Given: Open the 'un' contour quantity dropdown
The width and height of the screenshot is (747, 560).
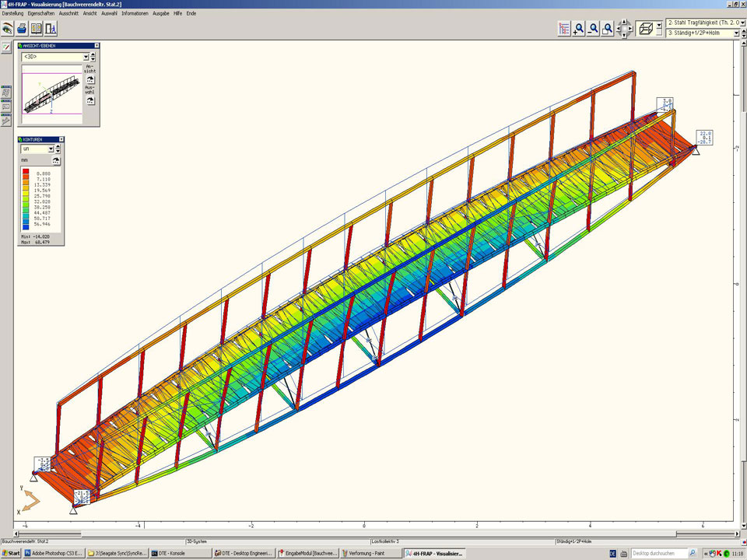Looking at the screenshot, I should pyautogui.click(x=51, y=149).
